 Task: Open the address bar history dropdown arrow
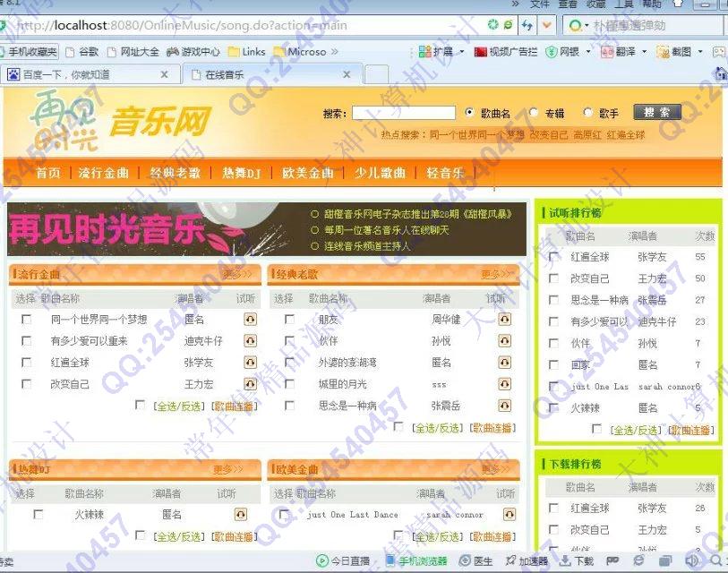[547, 24]
